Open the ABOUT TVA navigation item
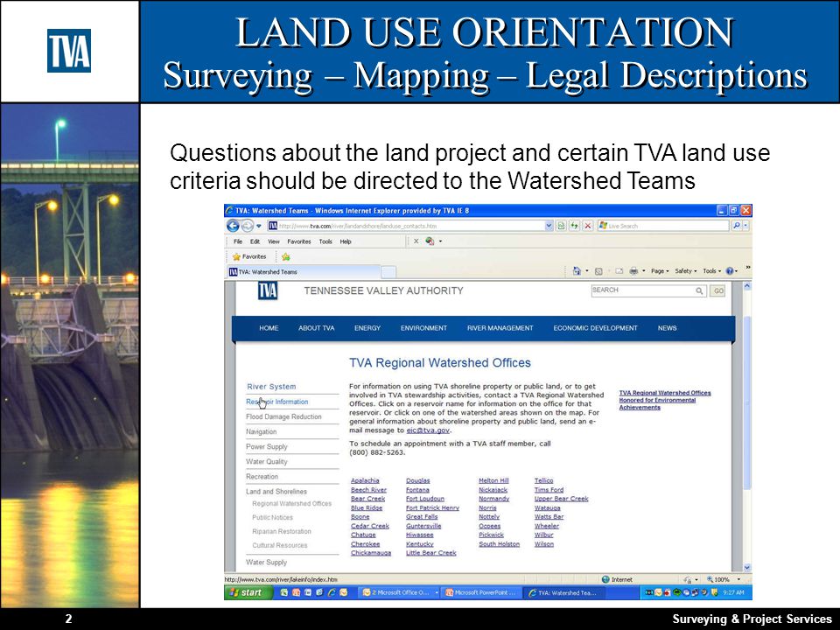The height and width of the screenshot is (630, 840). coord(316,328)
